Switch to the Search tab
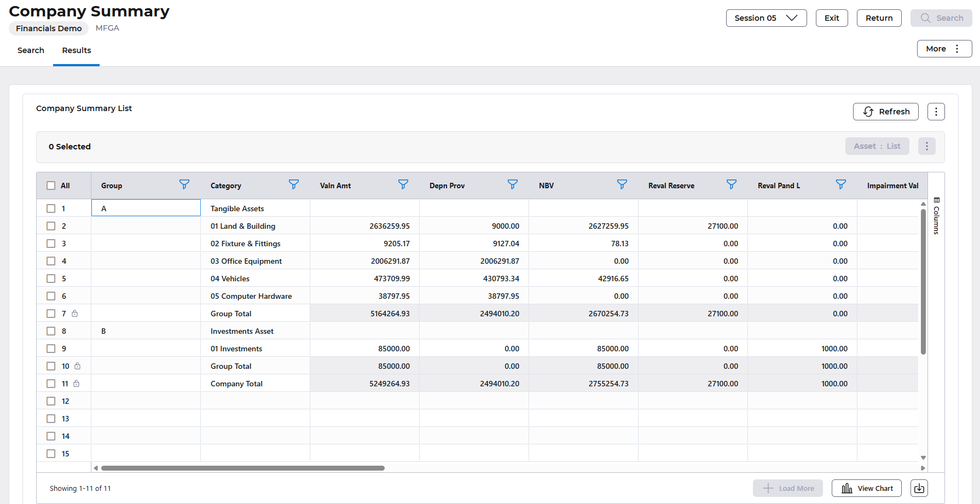The height and width of the screenshot is (504, 980). pos(31,50)
